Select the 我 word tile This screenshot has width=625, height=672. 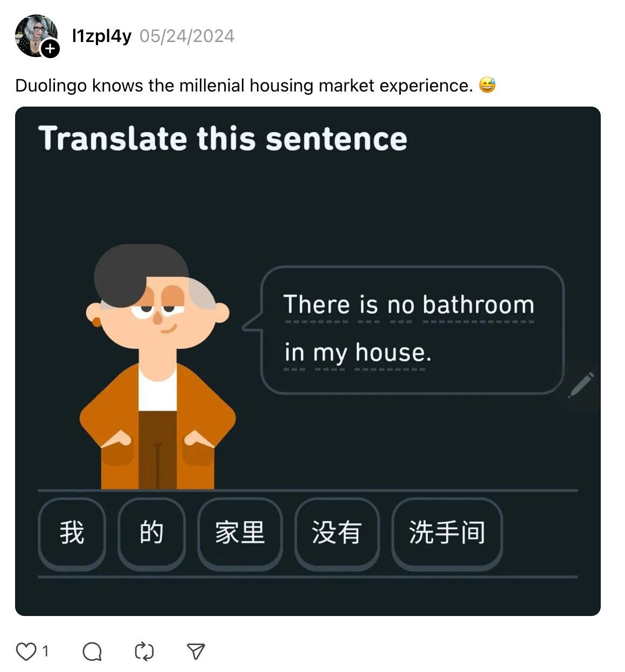(x=72, y=533)
